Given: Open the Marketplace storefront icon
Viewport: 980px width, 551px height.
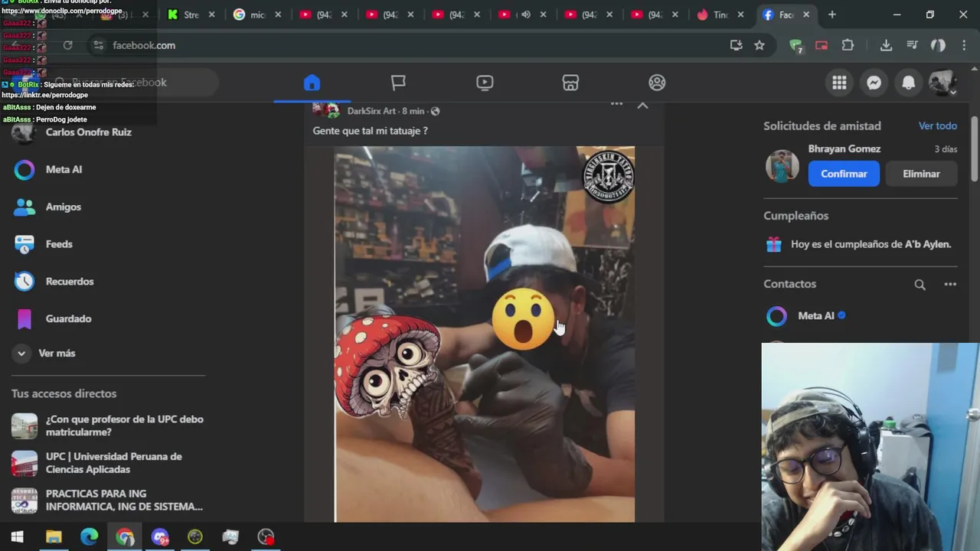Looking at the screenshot, I should (x=570, y=83).
